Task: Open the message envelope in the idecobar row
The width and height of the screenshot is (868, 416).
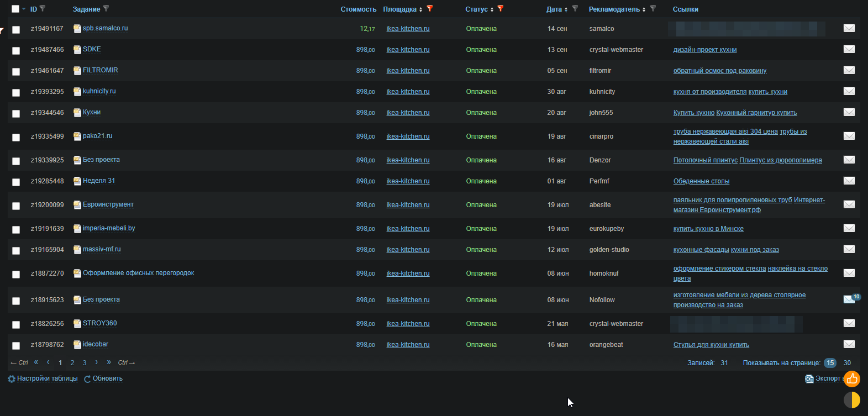Action: 849,344
